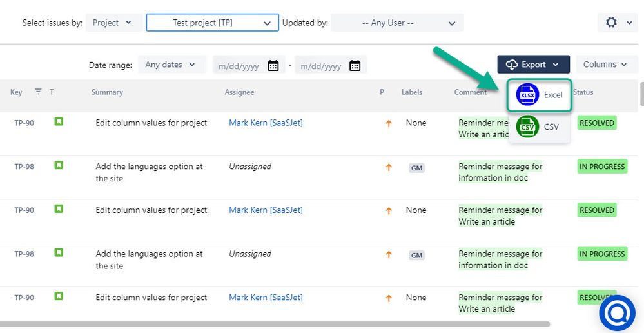Open the end date calendar picker icon
Screen dimensions: 644x333
pyautogui.click(x=355, y=65)
